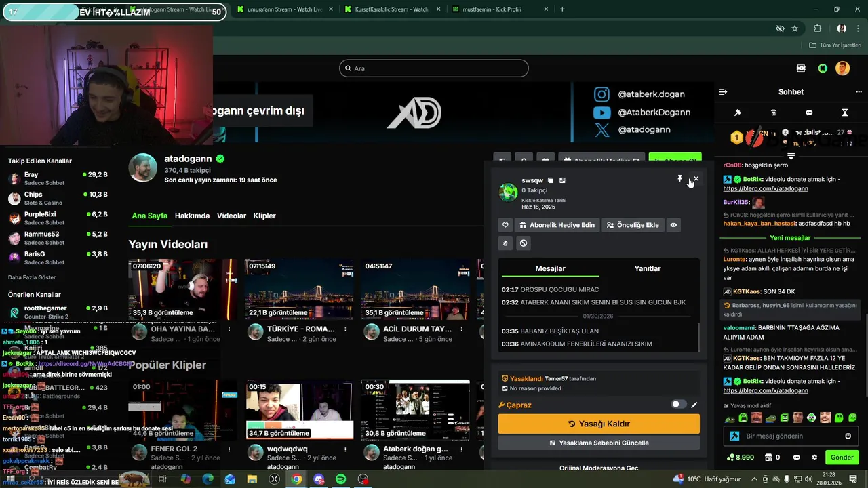Click the ban circle icon in user card
The width and height of the screenshot is (868, 488).
pyautogui.click(x=524, y=243)
